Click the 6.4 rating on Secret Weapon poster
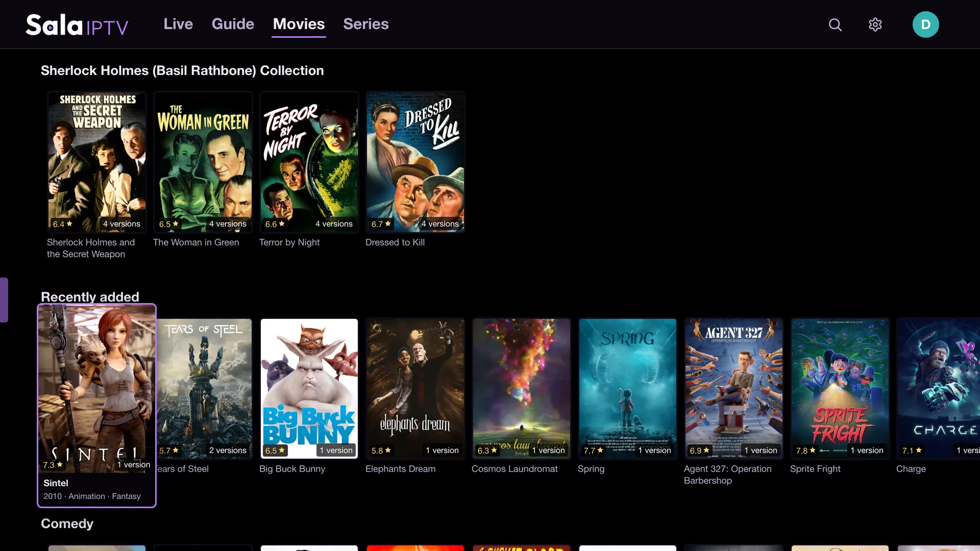This screenshot has height=551, width=980. 62,224
